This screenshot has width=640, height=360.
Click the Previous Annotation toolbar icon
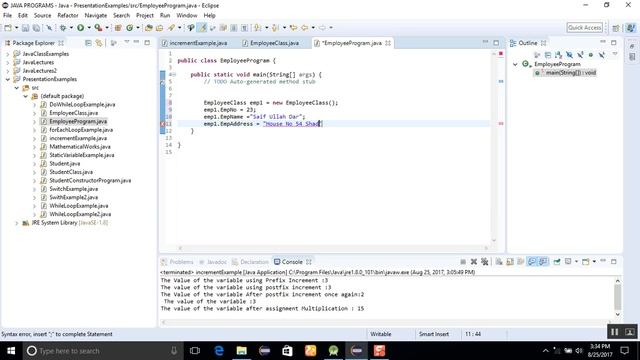click(x=276, y=28)
